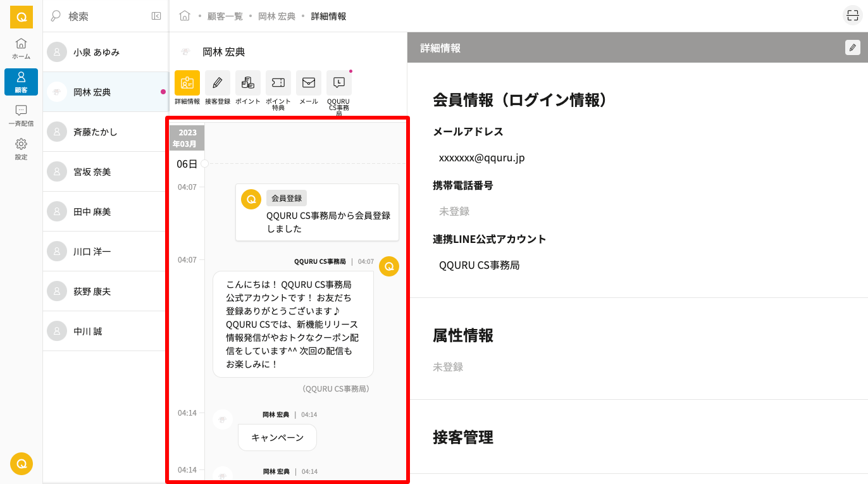868x484 pixels.
Task: Click the edit pencil in 詳細情報 header
Action: (852, 47)
